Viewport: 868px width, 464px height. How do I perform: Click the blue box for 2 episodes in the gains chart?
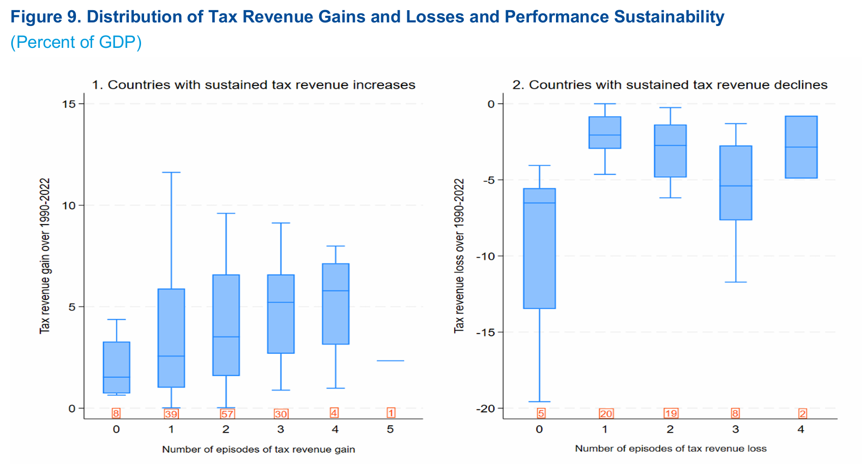coord(226,325)
